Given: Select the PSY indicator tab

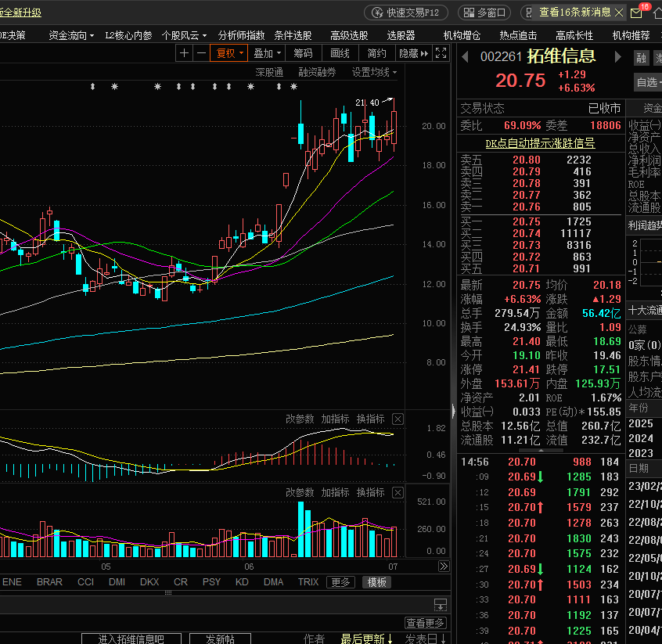Looking at the screenshot, I should 211,582.
